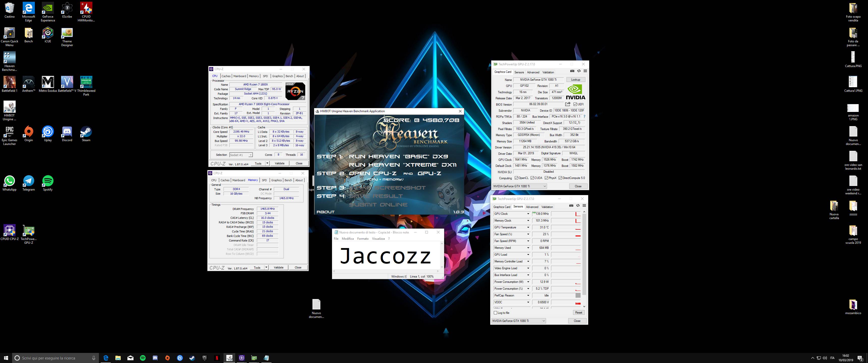Click BIOS share/export icon in GPU-Z

pyautogui.click(x=568, y=104)
